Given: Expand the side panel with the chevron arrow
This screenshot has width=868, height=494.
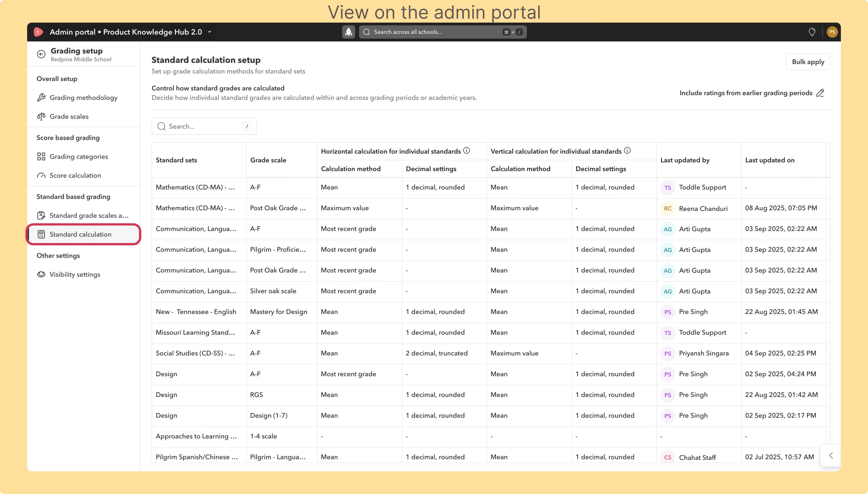Looking at the screenshot, I should coord(831,455).
